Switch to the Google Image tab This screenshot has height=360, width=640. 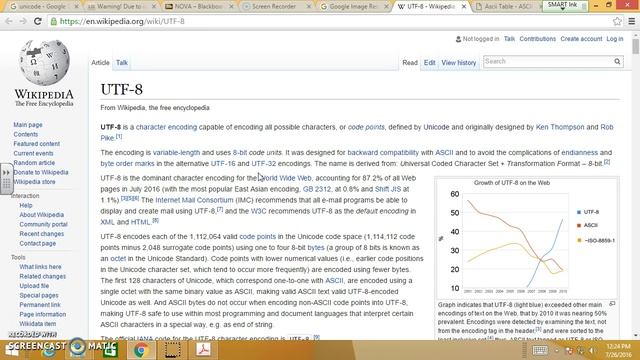352,7
